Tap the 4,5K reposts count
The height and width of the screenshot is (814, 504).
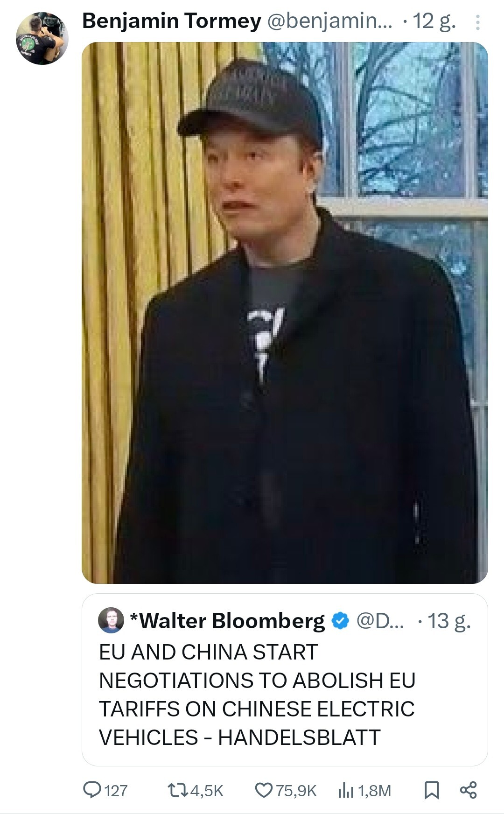[x=207, y=790]
